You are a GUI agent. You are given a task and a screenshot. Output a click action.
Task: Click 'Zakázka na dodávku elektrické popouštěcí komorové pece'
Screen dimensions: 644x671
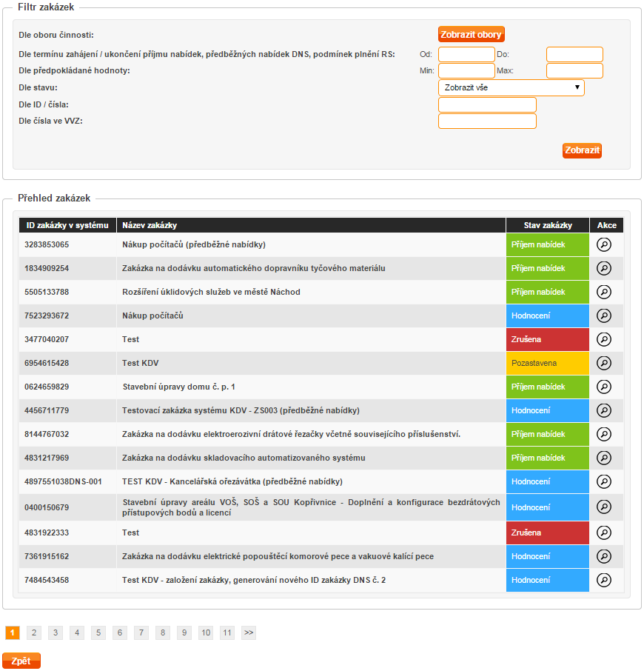(278, 556)
